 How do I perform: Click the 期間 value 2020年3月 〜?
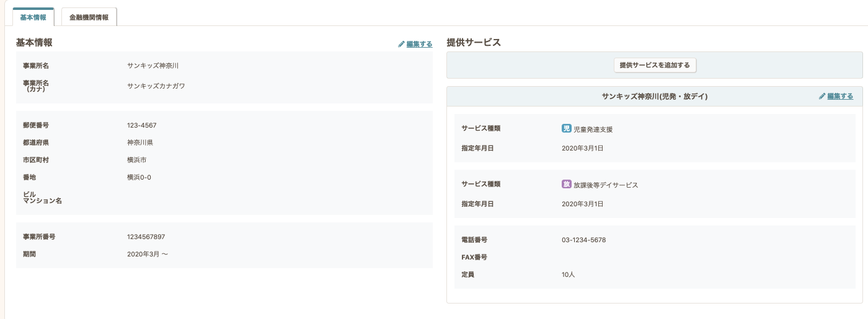pos(148,254)
